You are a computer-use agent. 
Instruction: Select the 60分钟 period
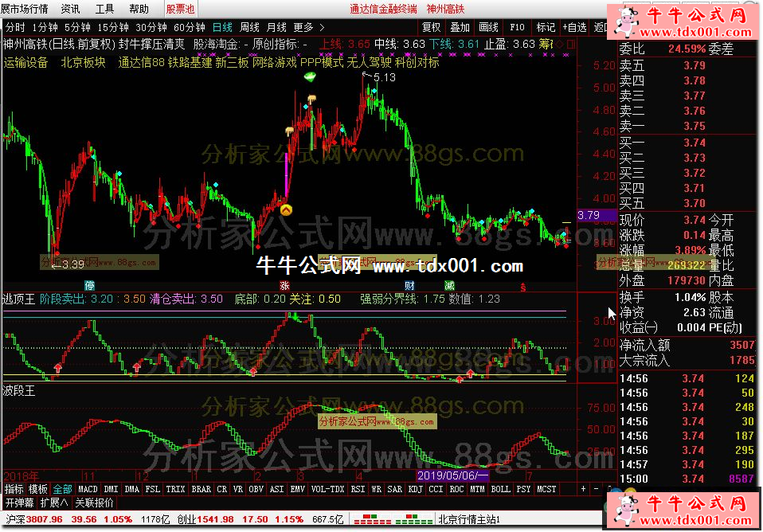pyautogui.click(x=190, y=27)
